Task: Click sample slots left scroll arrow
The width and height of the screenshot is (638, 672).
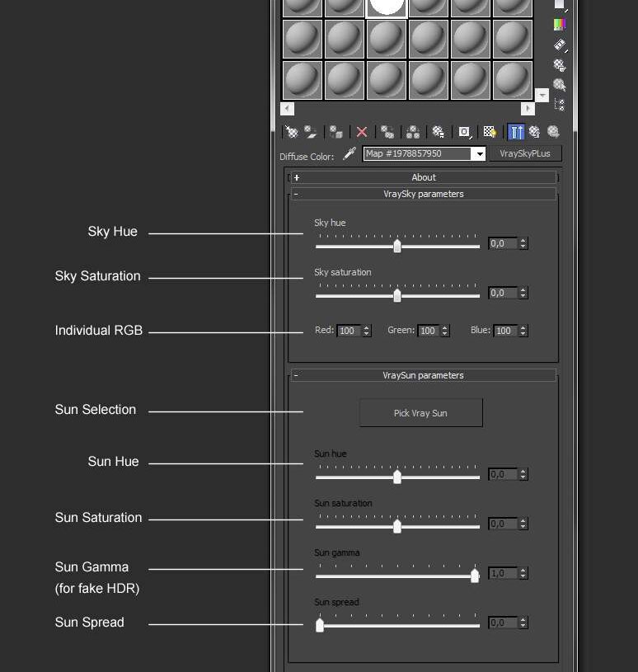Action: pyautogui.click(x=287, y=109)
